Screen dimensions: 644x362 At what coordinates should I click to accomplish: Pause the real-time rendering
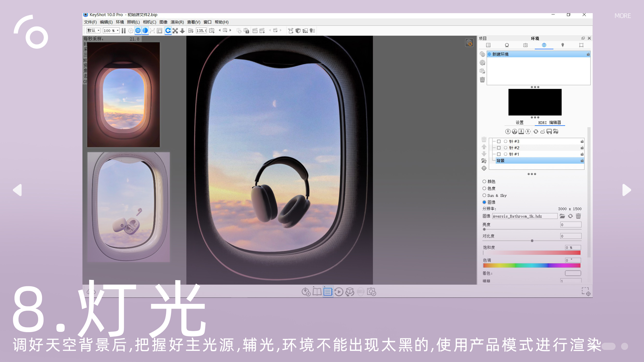[124, 30]
